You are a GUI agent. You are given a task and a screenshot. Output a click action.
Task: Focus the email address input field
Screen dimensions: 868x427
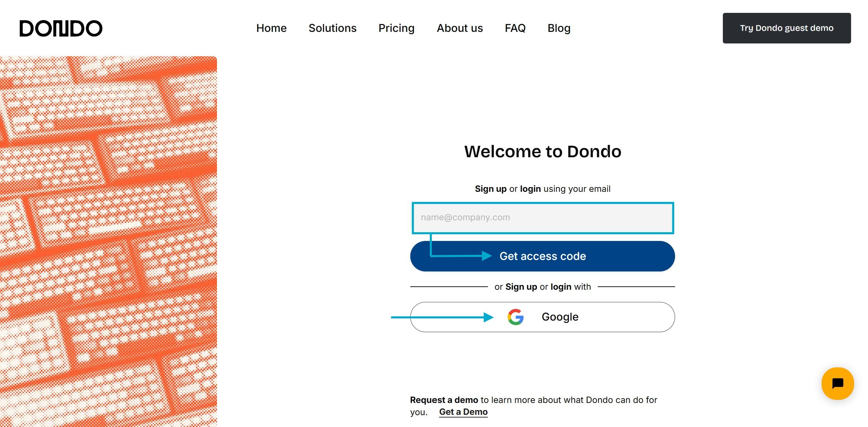(x=542, y=218)
